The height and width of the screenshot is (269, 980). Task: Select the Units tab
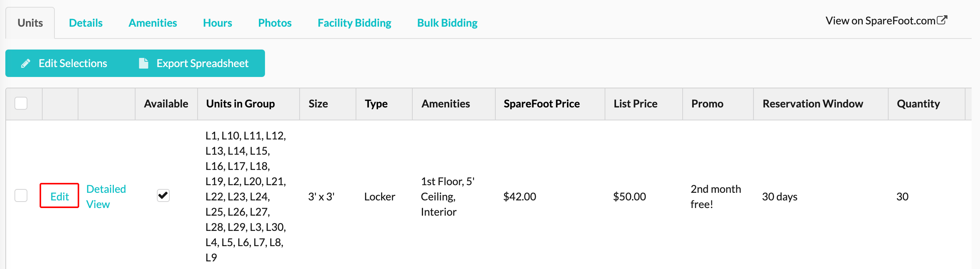coord(30,23)
